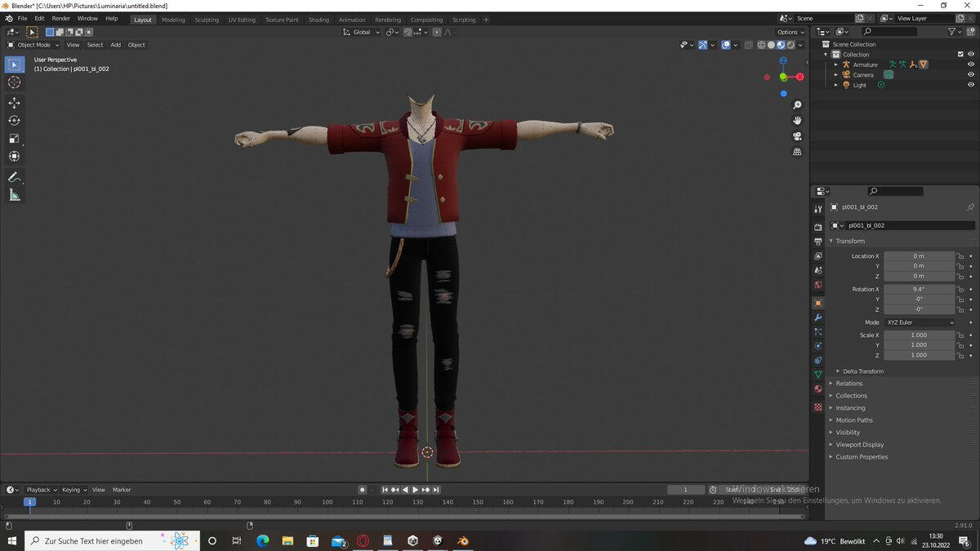Open the Object Mode dropdown
This screenshot has height=551, width=980.
coord(34,45)
